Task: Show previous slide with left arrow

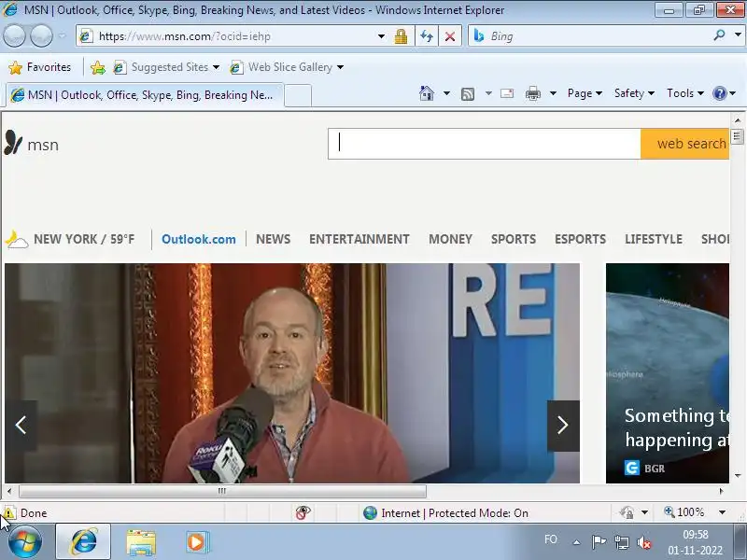Action: 21,426
